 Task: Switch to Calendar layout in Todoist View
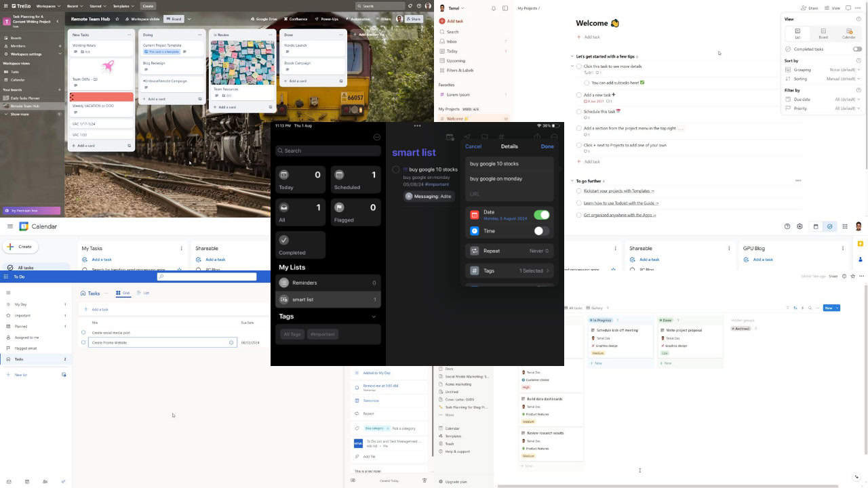pos(849,33)
